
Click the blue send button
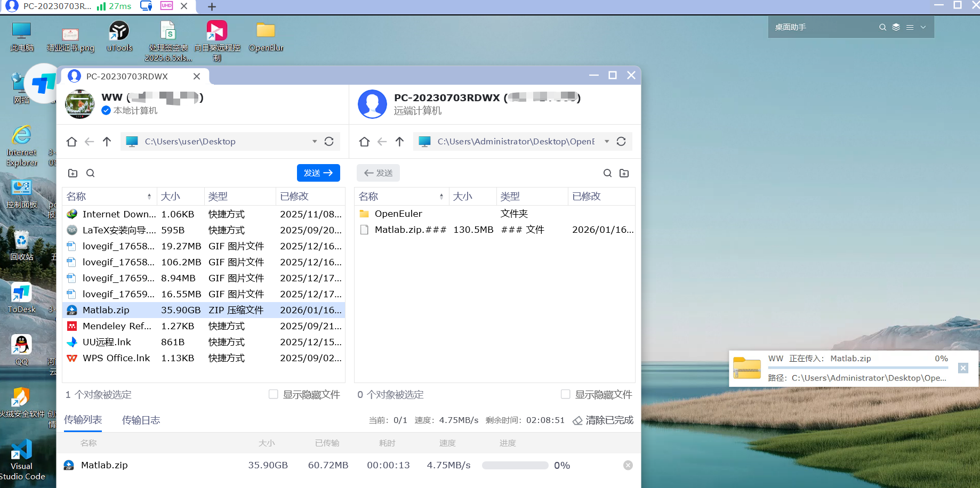318,173
